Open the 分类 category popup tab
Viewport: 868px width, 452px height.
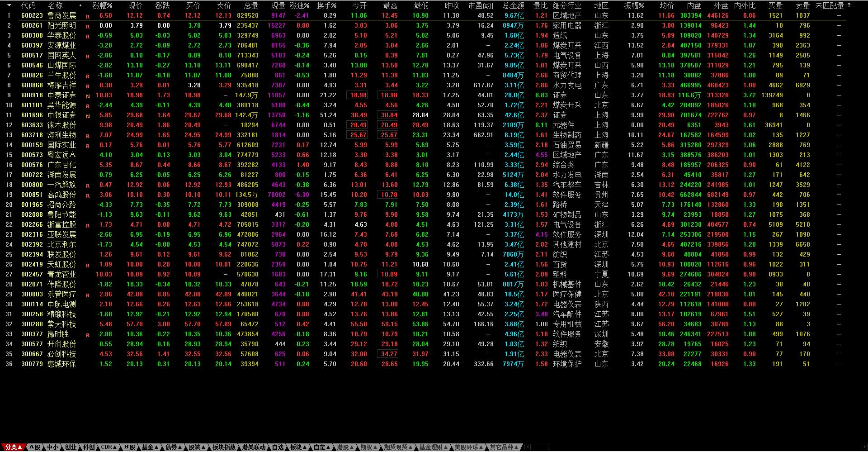click(13, 447)
